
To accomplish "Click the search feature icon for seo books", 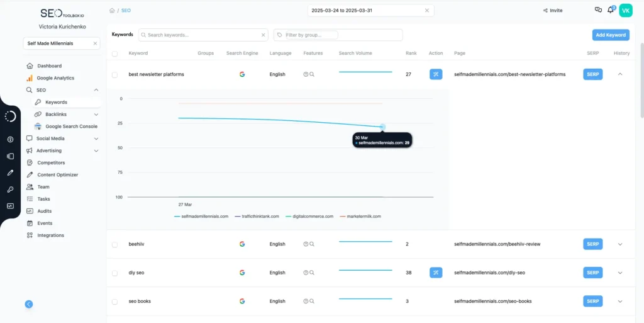I will click(312, 301).
